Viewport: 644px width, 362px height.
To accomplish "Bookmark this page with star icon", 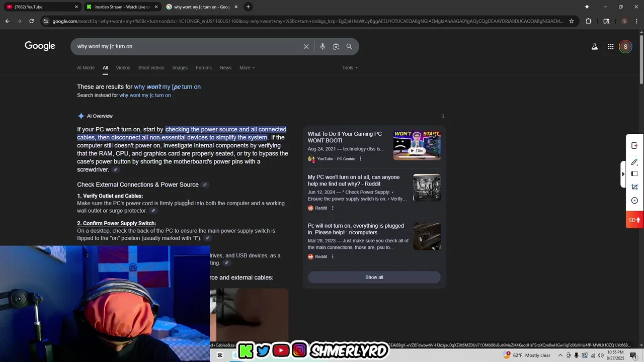I will tap(572, 21).
